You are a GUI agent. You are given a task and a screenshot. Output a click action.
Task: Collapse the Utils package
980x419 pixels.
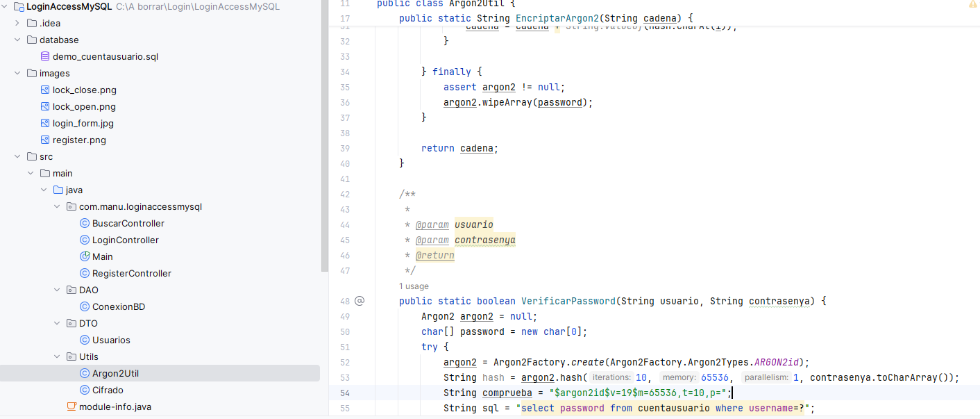tap(58, 356)
